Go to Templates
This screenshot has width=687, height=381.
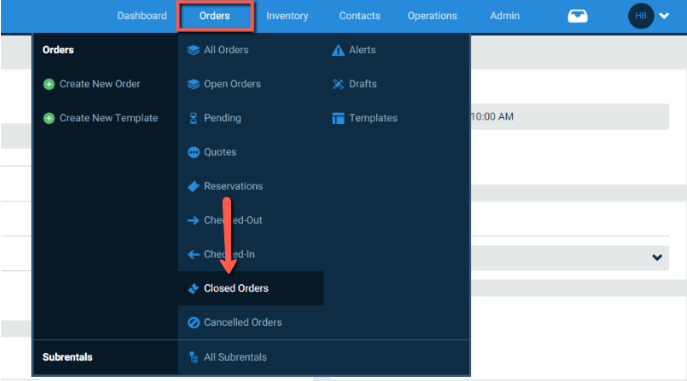coord(373,118)
